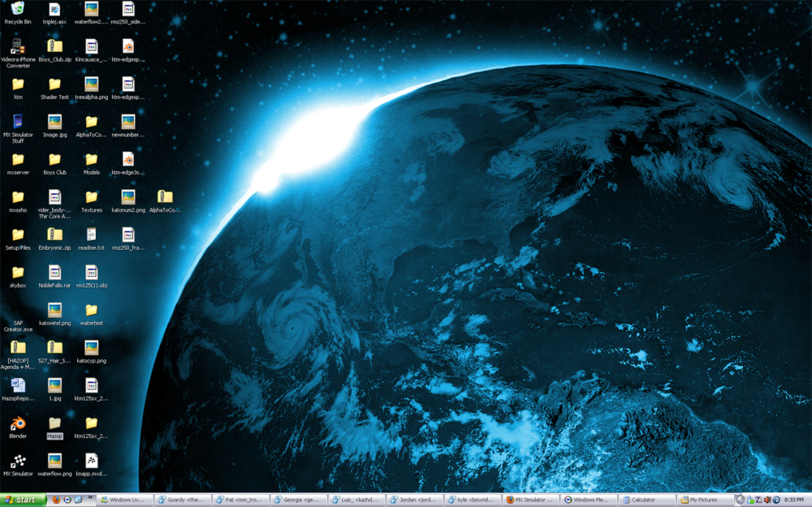This screenshot has width=812, height=507.
Task: Switch to Jordan chat taskbar button
Action: point(416,500)
